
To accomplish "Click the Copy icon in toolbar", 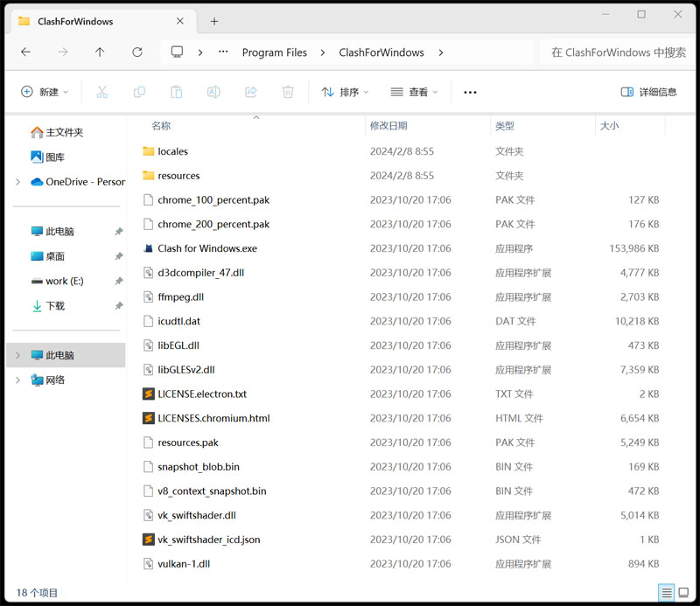I will coord(139,92).
